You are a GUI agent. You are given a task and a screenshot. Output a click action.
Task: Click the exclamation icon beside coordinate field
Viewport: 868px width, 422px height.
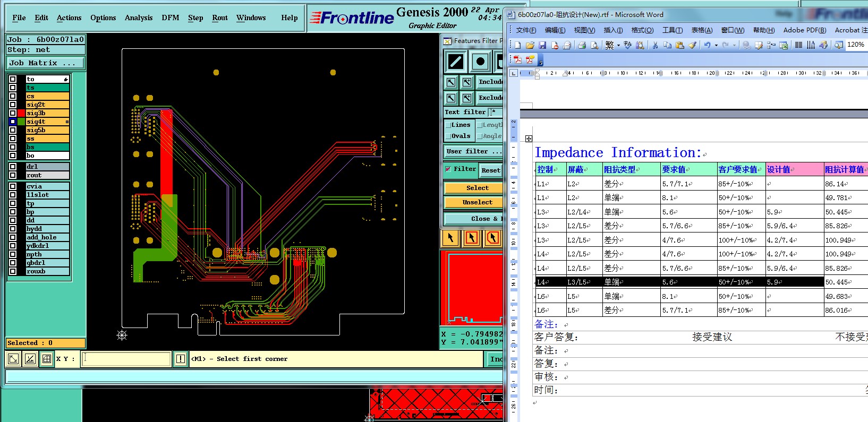pyautogui.click(x=181, y=359)
